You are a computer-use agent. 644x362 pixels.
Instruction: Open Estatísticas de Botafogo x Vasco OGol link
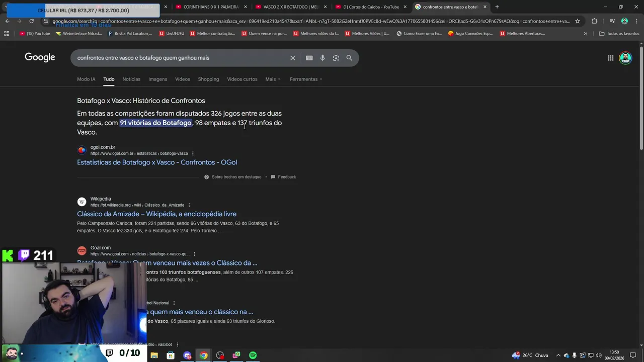(x=157, y=162)
